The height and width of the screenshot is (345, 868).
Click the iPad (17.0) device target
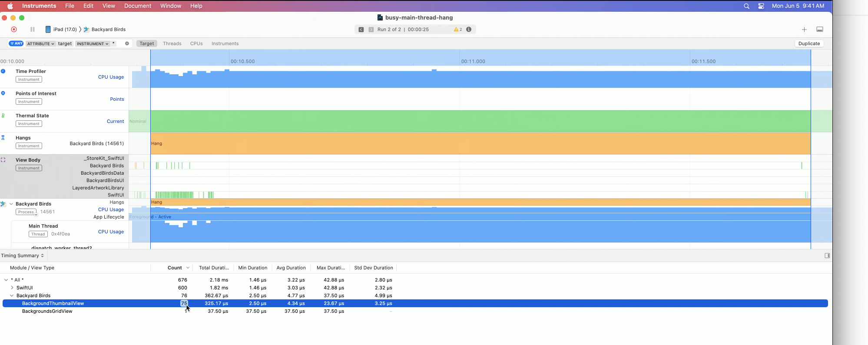(x=61, y=30)
